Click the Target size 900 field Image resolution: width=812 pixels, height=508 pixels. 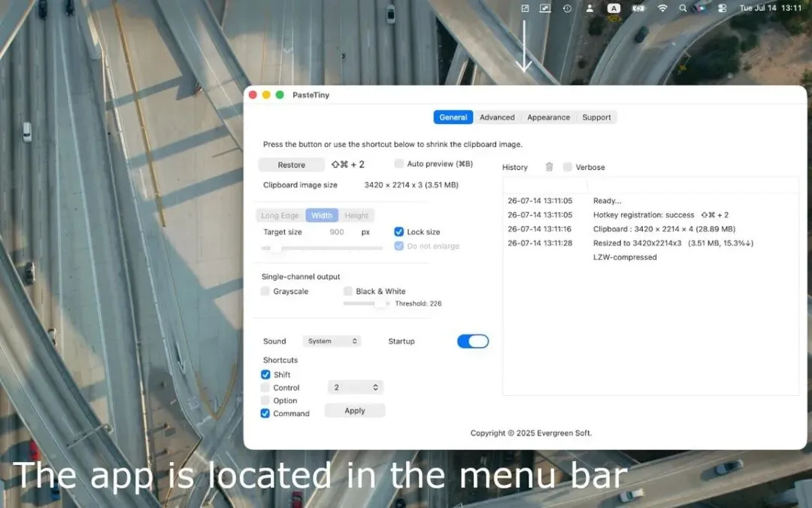pyautogui.click(x=337, y=232)
